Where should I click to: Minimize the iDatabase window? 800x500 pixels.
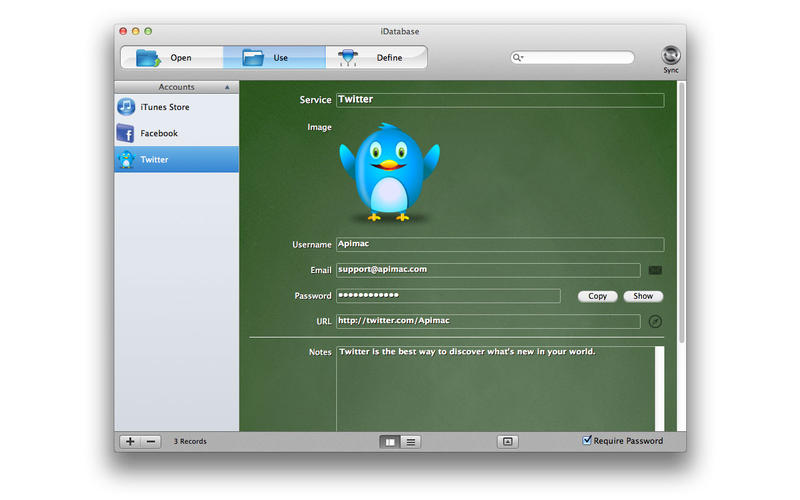[x=136, y=31]
